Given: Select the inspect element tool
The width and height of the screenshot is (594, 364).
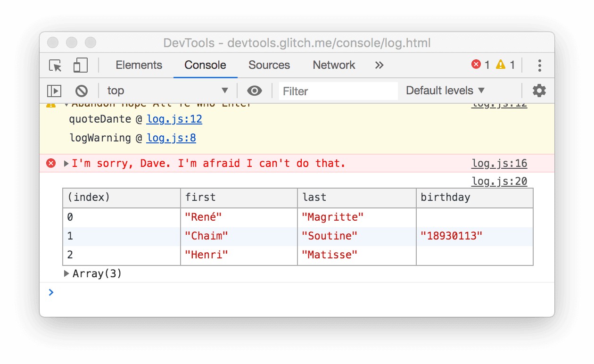Looking at the screenshot, I should tap(55, 65).
